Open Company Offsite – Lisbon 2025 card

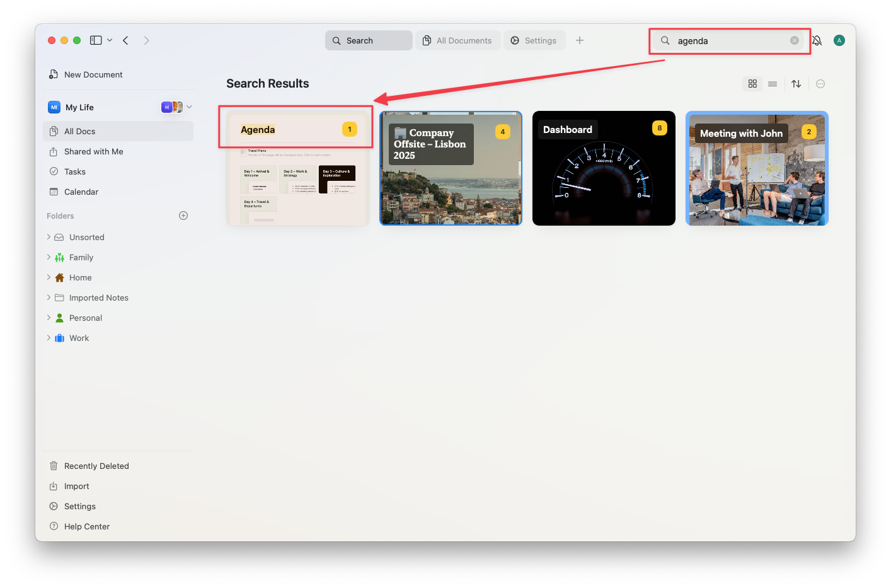point(451,168)
